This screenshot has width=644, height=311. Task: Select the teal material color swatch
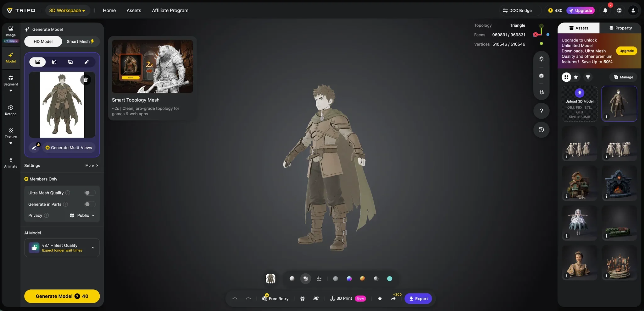pyautogui.click(x=390, y=279)
